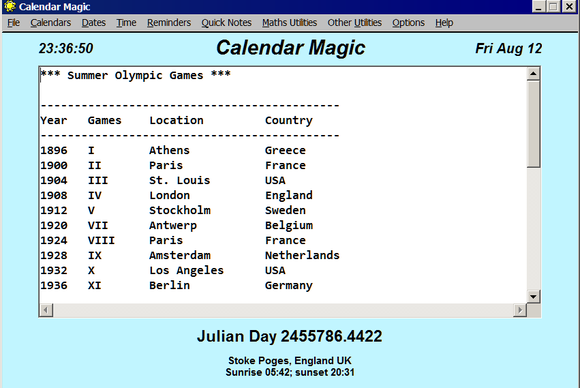Click the Netherlands country entry

click(x=302, y=255)
